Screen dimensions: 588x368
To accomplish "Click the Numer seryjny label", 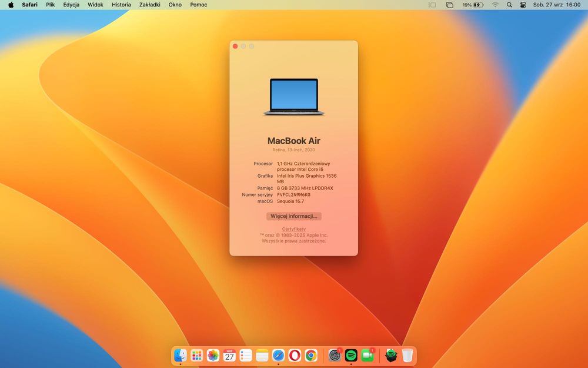I will [258, 194].
